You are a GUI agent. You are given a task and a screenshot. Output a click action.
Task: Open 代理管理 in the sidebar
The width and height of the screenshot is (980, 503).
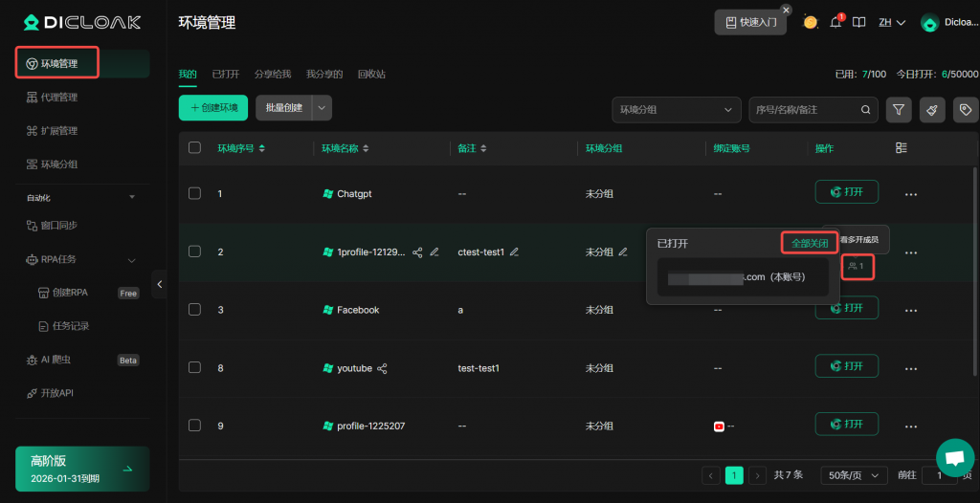pos(59,98)
